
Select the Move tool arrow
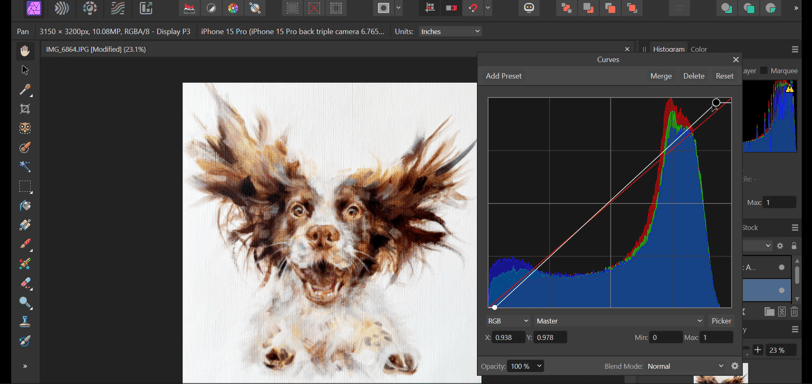25,70
